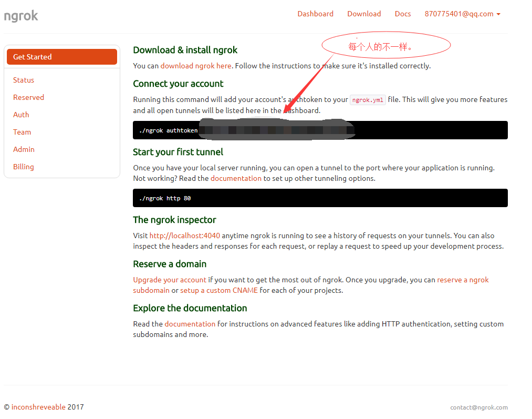Click the contact@ngrok.com footer email

click(479, 407)
